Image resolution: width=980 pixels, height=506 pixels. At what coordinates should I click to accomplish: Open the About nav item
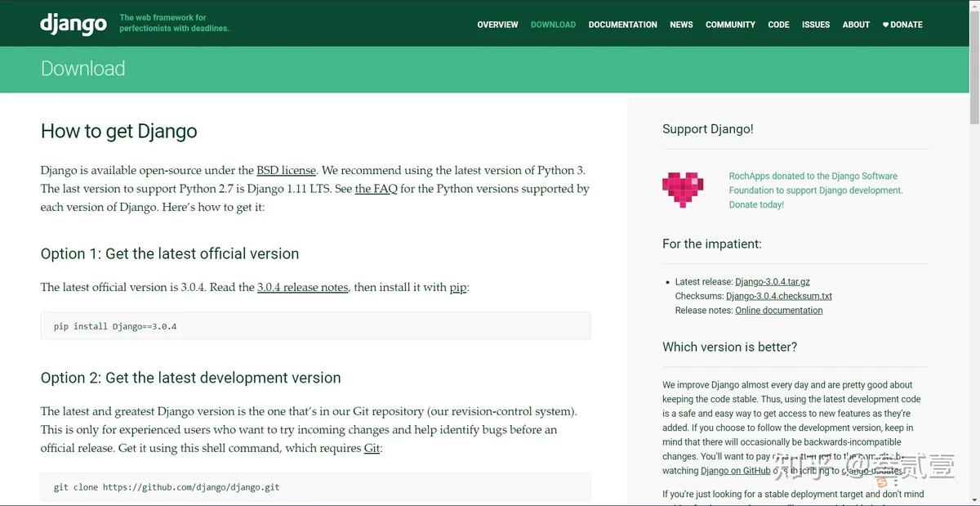(856, 25)
